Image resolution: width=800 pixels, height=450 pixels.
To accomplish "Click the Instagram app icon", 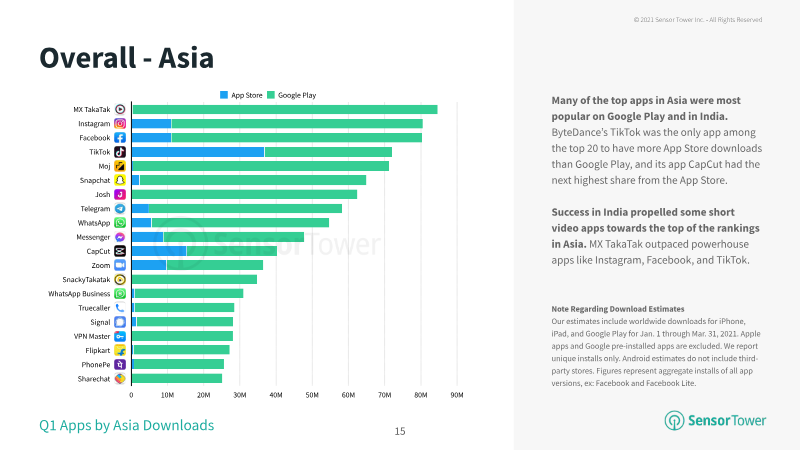I will (x=120, y=123).
